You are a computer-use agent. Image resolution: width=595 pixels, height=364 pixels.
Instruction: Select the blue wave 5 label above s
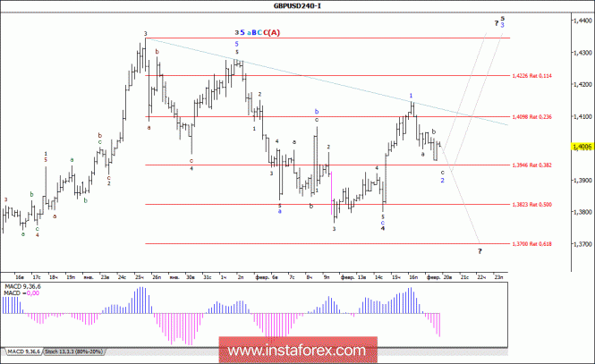(236, 45)
